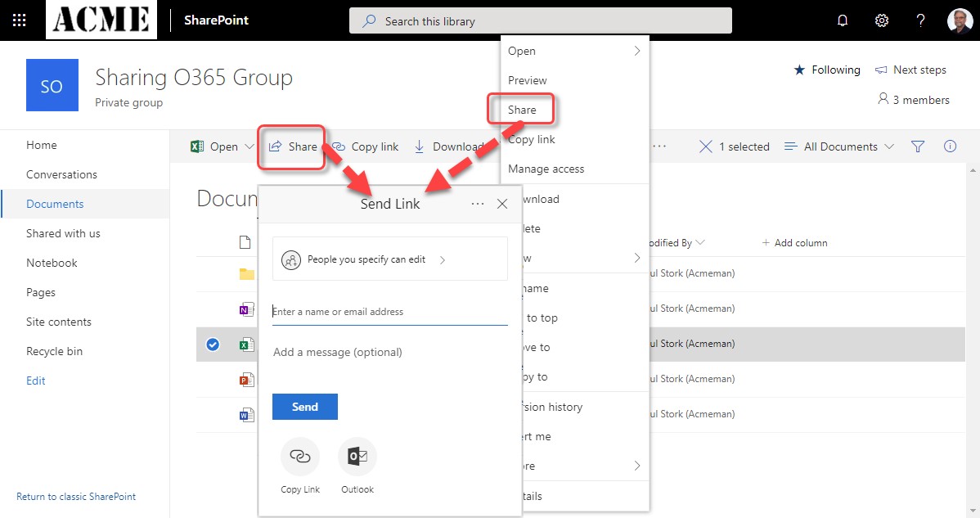This screenshot has height=518, width=980.
Task: Click the Search this library box
Action: tap(541, 20)
